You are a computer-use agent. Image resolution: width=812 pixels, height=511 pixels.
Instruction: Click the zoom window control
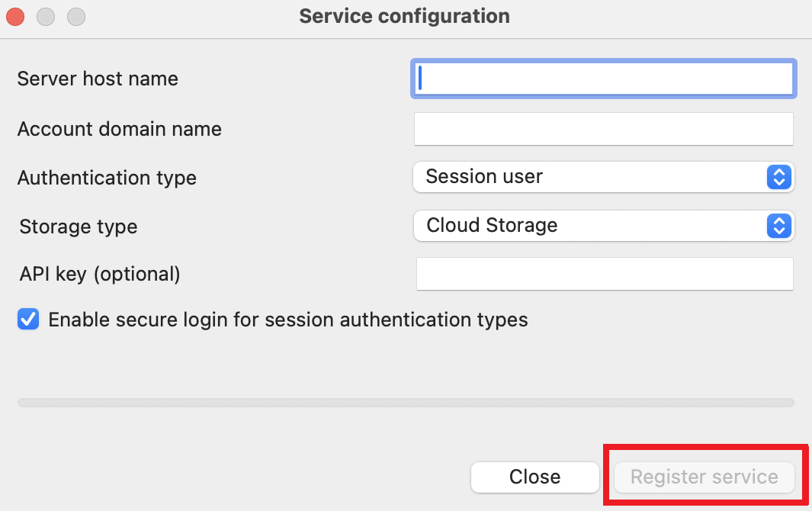75,15
